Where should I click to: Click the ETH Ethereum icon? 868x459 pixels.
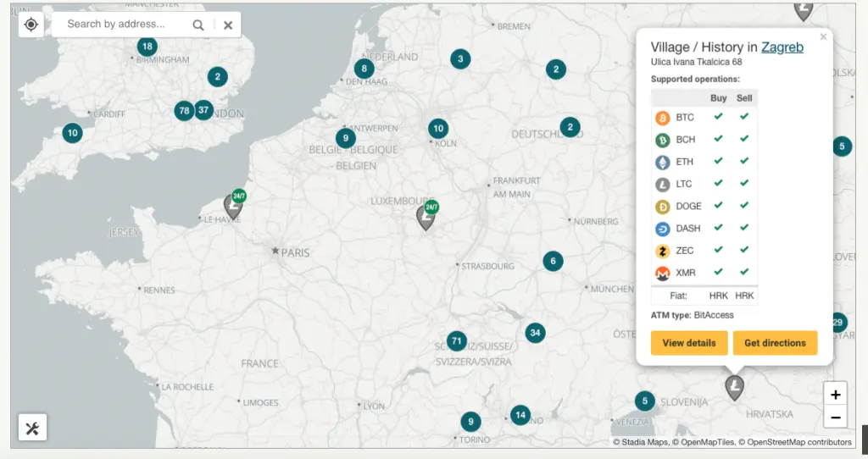663,162
